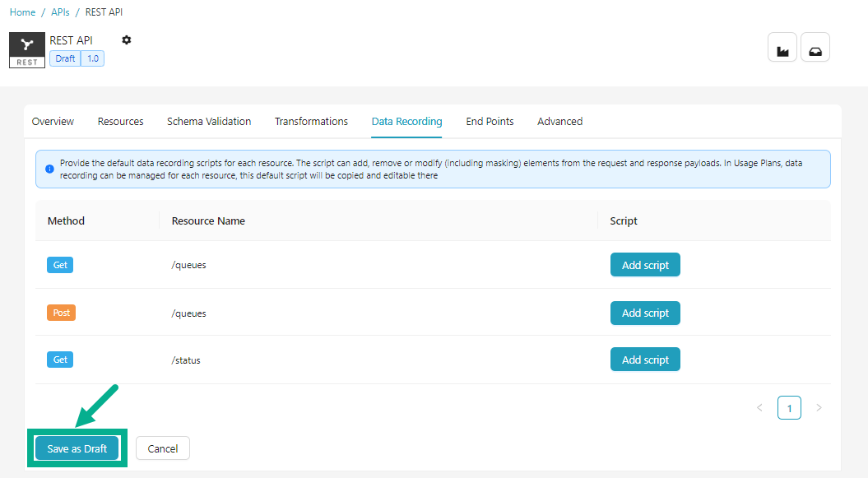This screenshot has width=868, height=478.
Task: Click the Save as Draft button
Action: pyautogui.click(x=77, y=448)
